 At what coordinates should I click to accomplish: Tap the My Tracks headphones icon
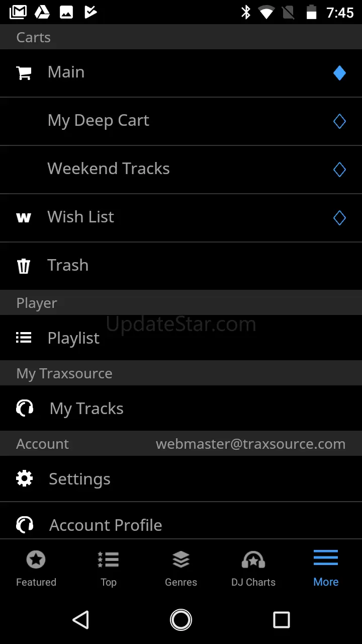(x=25, y=408)
